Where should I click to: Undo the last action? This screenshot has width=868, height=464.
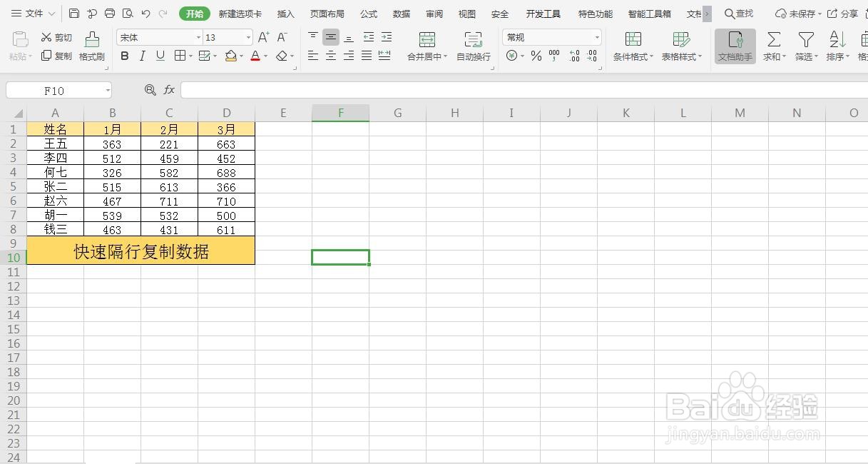pyautogui.click(x=145, y=14)
